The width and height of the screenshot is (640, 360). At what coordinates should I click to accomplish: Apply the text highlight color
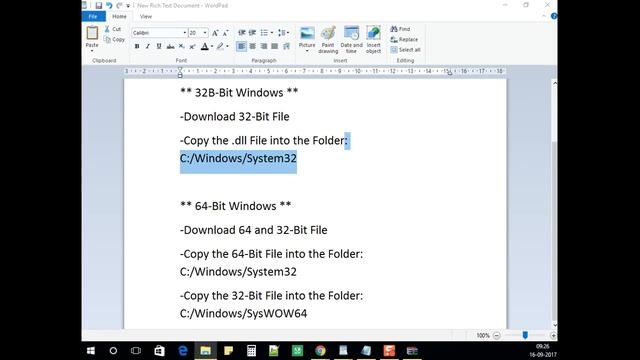point(220,47)
